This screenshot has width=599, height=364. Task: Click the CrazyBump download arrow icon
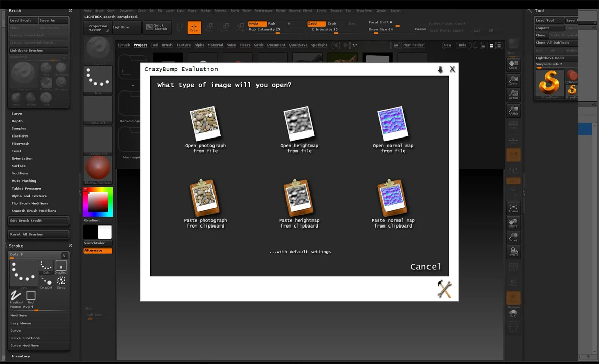[x=440, y=69]
